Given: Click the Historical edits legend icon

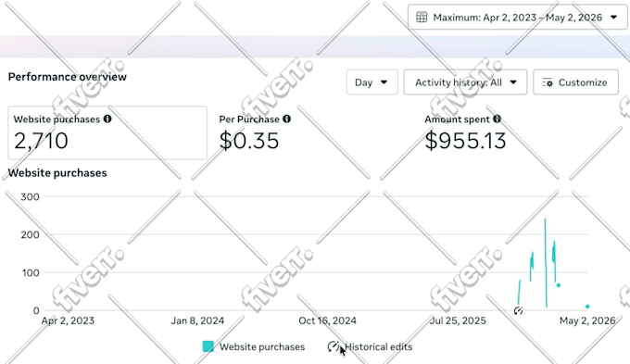Looking at the screenshot, I should click(334, 346).
